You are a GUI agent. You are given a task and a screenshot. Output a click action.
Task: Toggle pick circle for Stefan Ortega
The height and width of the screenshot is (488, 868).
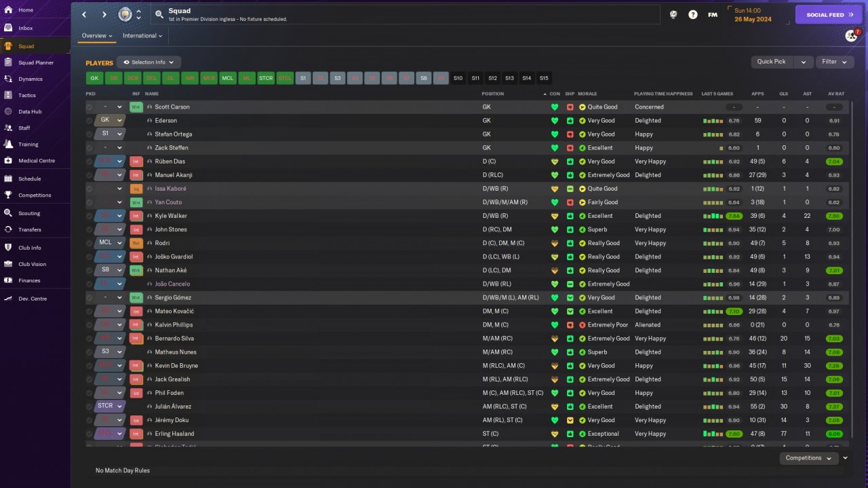pyautogui.click(x=90, y=134)
